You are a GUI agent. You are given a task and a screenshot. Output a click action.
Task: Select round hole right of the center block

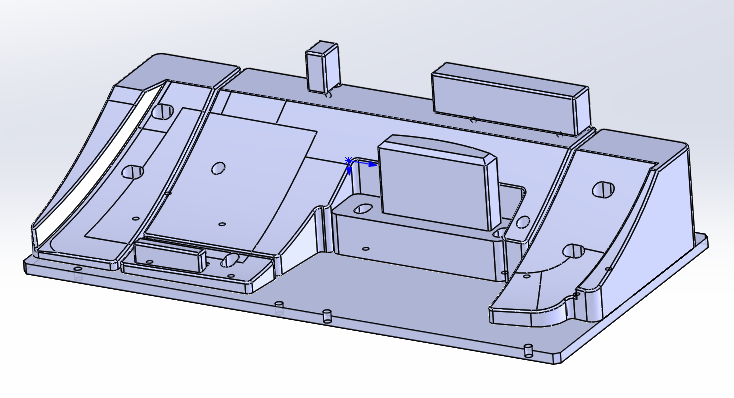[x=522, y=222]
